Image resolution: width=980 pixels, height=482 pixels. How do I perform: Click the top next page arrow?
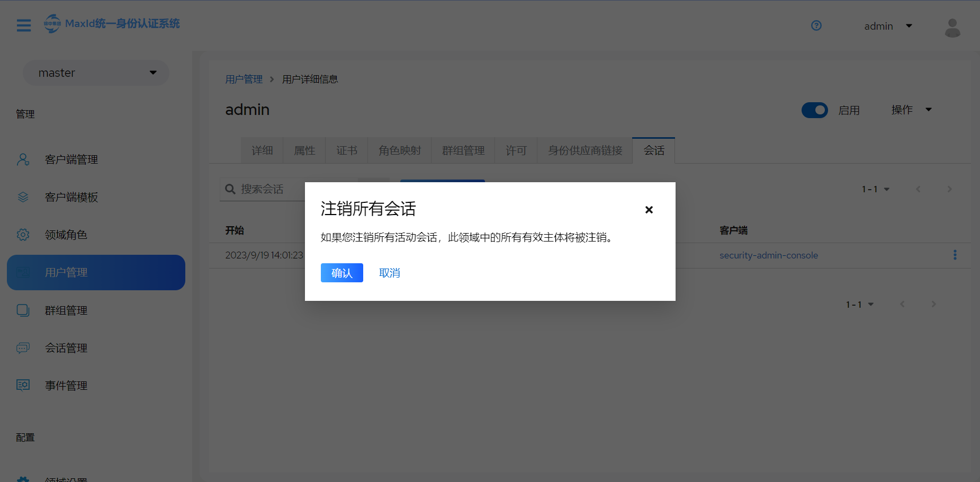[x=949, y=189]
